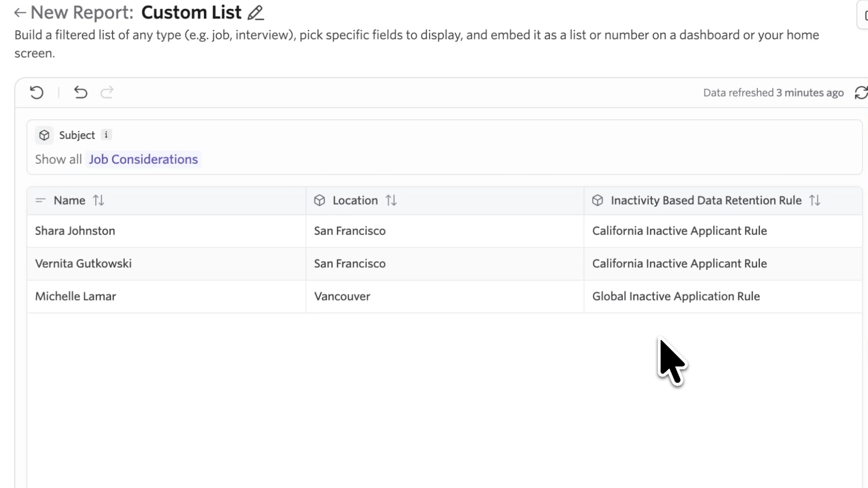868x488 pixels.
Task: Click the Custom List report title
Action: (191, 13)
